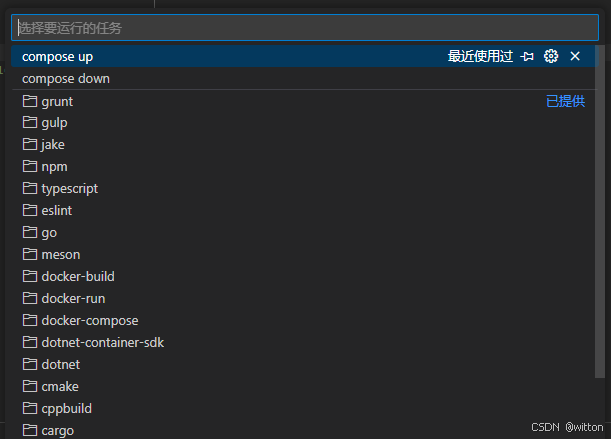Remove compose up from recently used
This screenshot has height=439, width=611.
pos(575,57)
